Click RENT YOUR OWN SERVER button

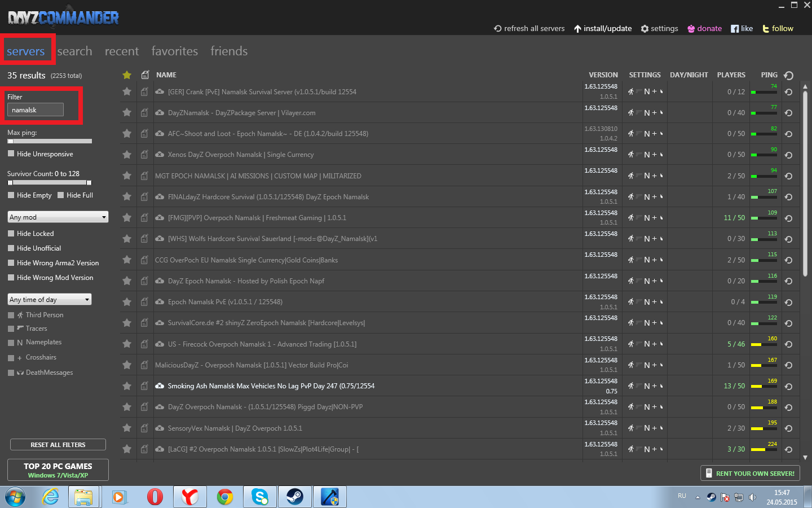pyautogui.click(x=750, y=474)
